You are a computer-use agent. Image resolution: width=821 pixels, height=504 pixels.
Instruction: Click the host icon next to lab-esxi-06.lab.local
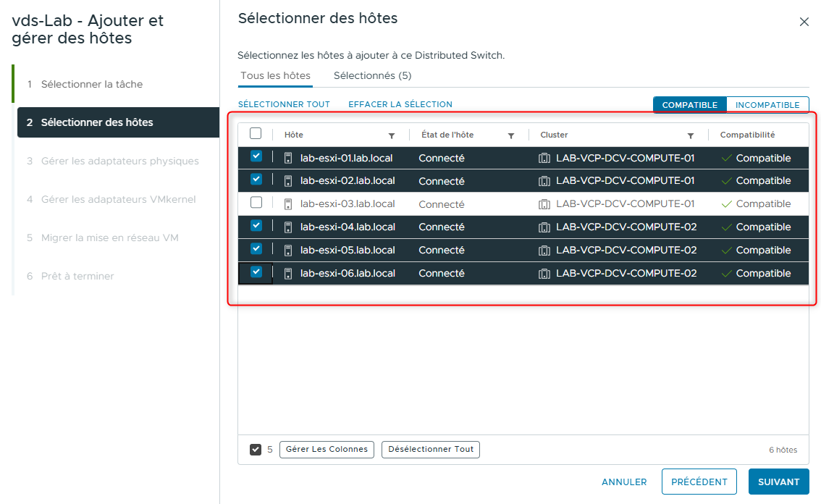coord(288,273)
